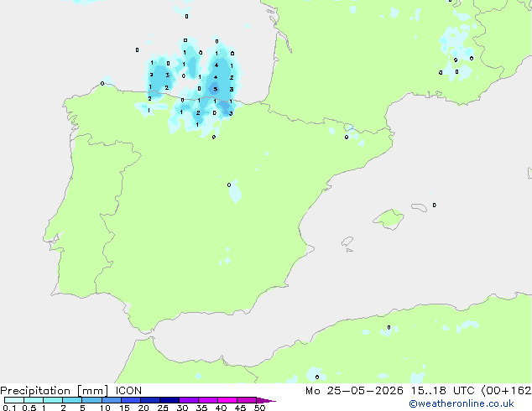Image resolution: width=532 pixels, height=411 pixels.
Task: Click the 2–5 mm legend swatch
Action: pyautogui.click(x=72, y=400)
